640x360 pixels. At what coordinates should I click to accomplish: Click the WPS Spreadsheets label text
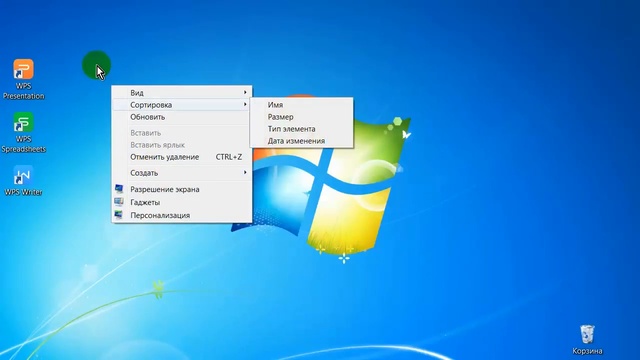pos(24,144)
